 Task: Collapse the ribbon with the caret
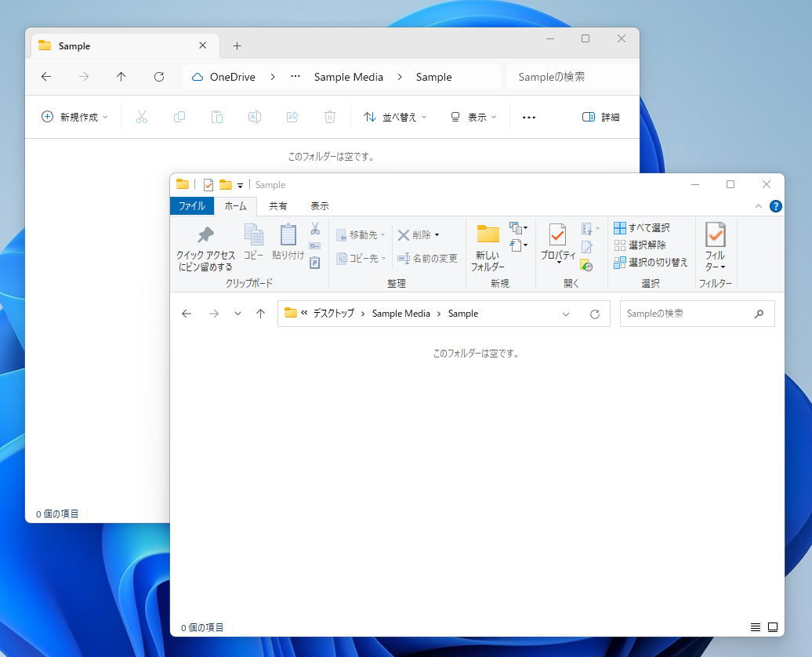(x=759, y=206)
